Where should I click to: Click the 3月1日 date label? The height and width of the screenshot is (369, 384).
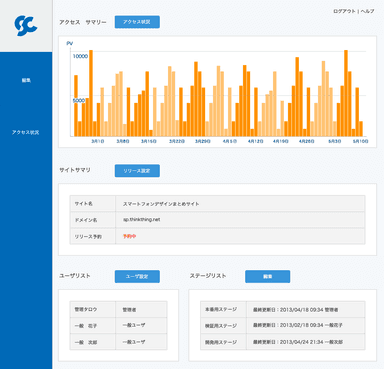click(98, 141)
